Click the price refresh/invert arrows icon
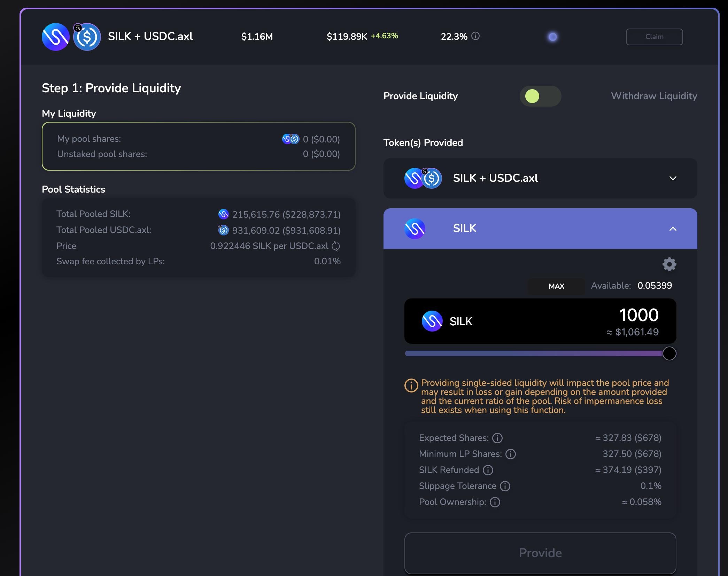The height and width of the screenshot is (576, 728). [x=336, y=246]
